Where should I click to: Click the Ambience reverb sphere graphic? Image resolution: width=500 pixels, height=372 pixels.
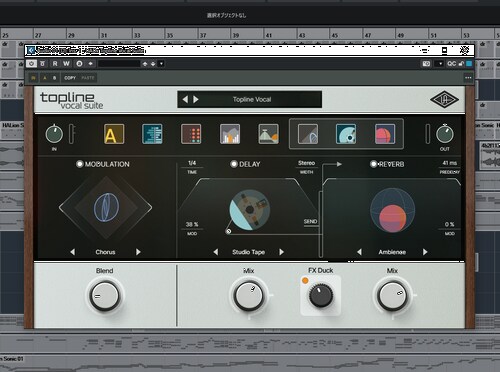(393, 210)
